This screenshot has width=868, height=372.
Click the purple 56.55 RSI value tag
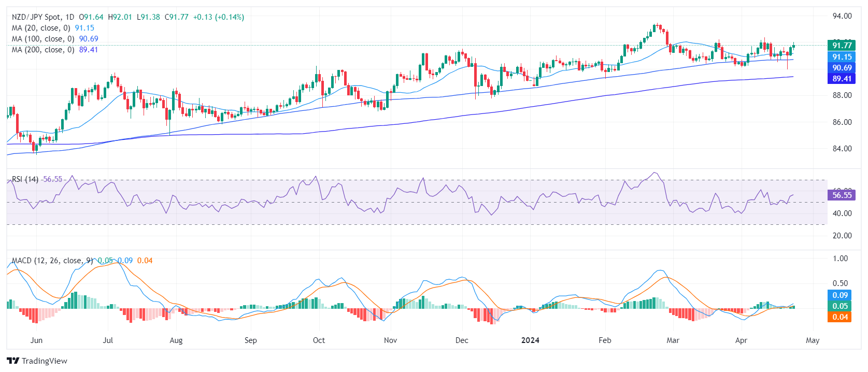click(x=842, y=195)
